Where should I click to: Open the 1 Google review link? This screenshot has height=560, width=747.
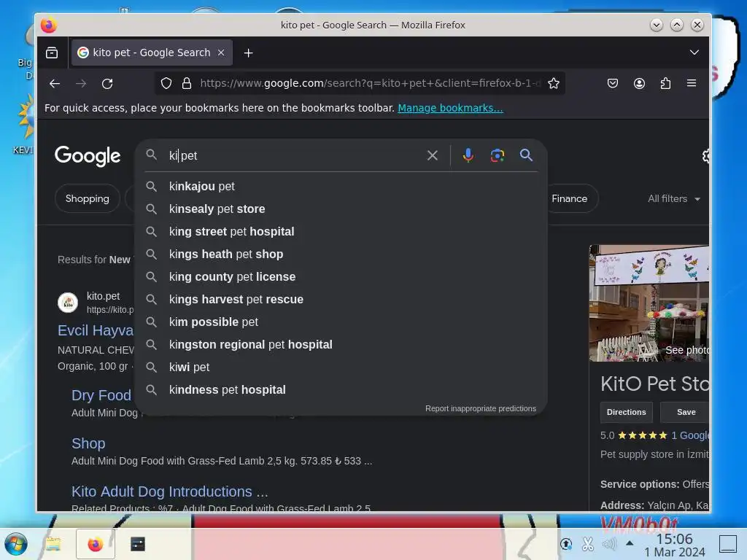coord(690,435)
